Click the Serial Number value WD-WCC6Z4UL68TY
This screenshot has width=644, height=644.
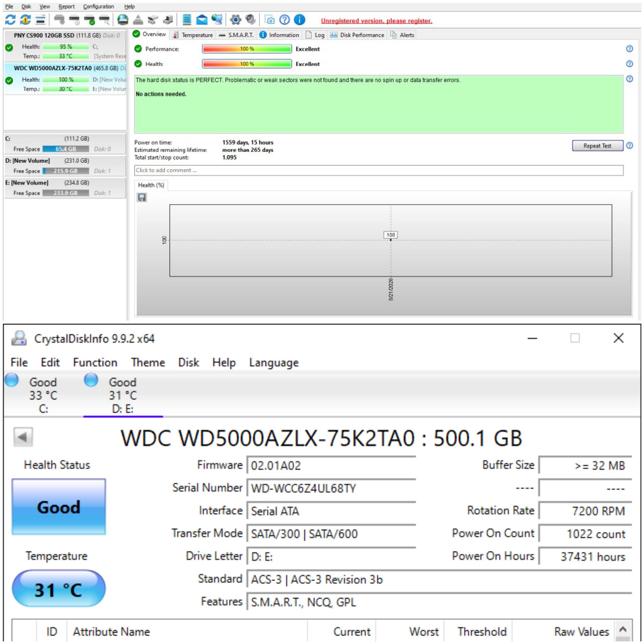pos(331,488)
